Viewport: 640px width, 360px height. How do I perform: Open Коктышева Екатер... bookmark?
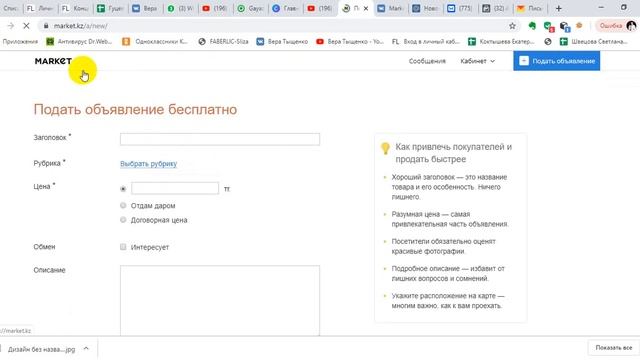pyautogui.click(x=501, y=42)
